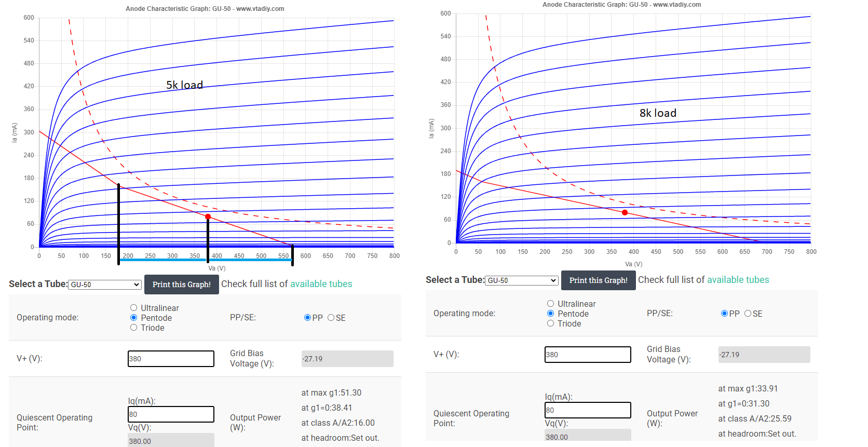Open GU-50 tube dropdown in left panel
This screenshot has width=868, height=447.
[x=105, y=285]
